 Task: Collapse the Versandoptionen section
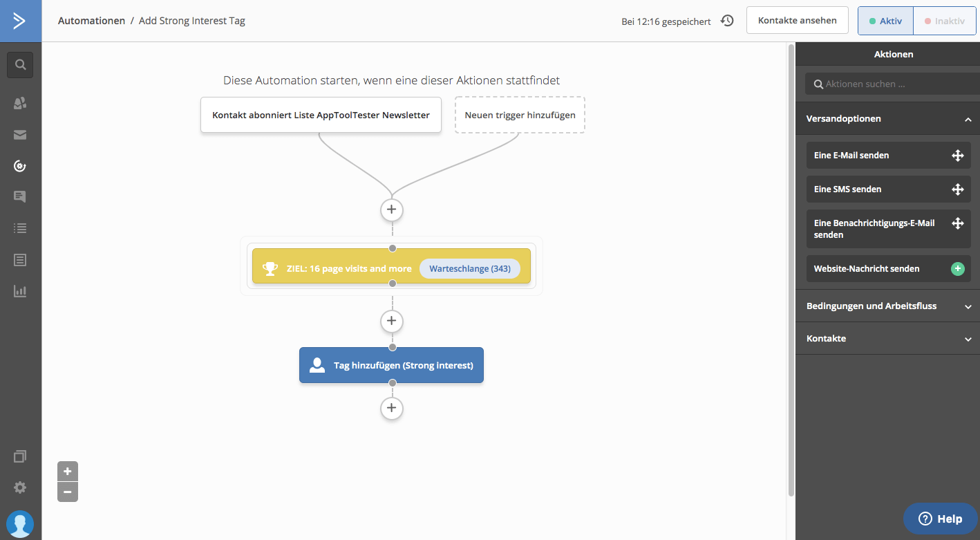coord(968,119)
